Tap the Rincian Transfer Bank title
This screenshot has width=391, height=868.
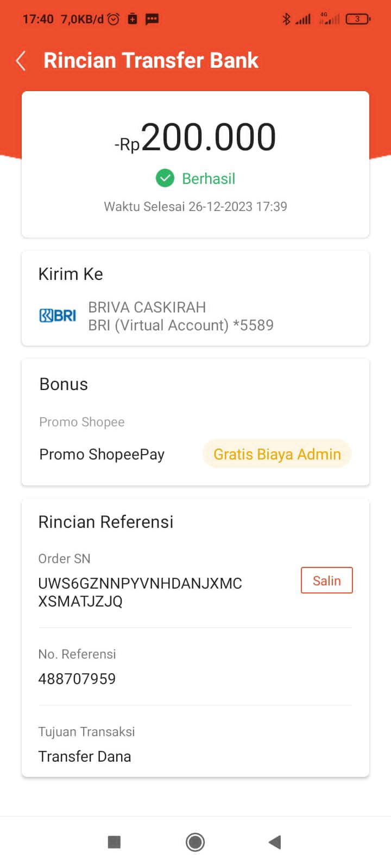pos(151,61)
